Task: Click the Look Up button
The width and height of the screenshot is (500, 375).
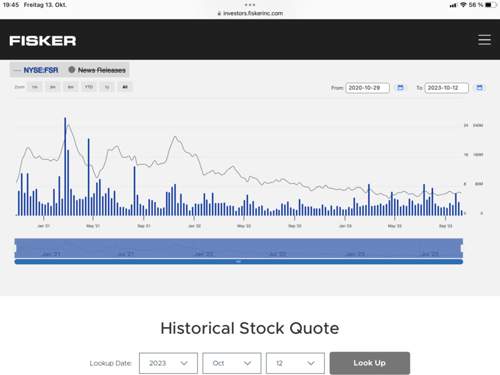Action: click(x=370, y=363)
